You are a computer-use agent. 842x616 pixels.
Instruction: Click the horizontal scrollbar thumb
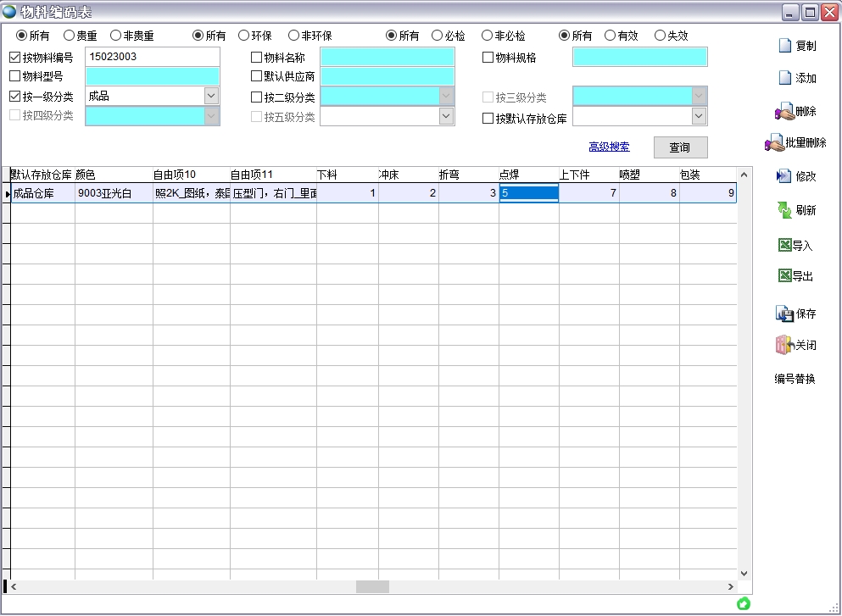coord(372,586)
